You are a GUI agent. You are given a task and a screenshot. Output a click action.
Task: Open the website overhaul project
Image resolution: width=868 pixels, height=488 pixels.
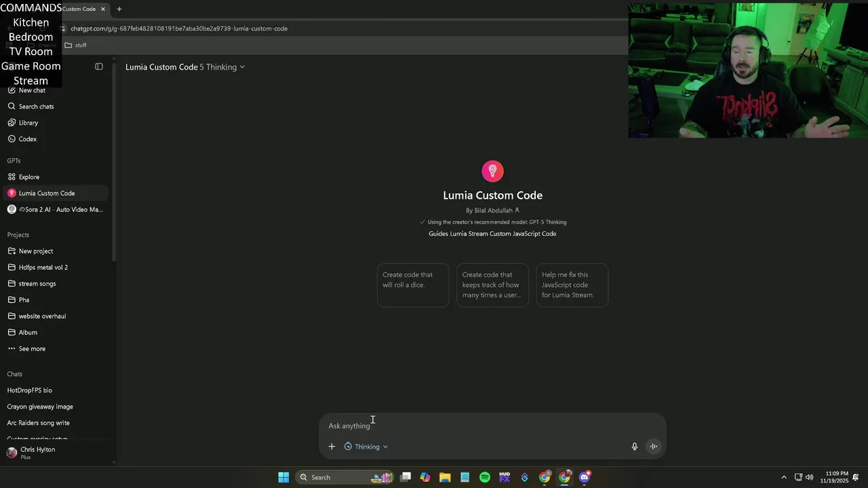[x=42, y=316]
